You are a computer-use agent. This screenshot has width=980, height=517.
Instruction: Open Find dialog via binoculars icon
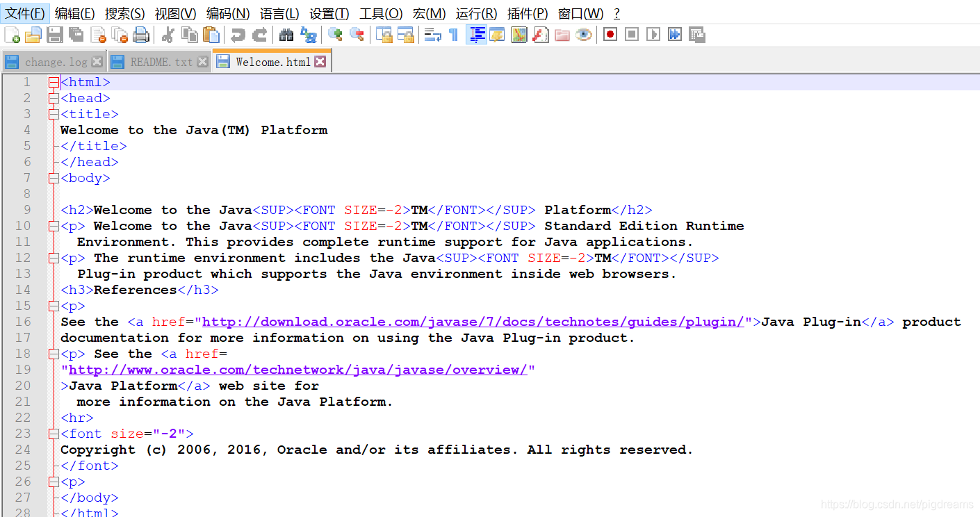(286, 34)
